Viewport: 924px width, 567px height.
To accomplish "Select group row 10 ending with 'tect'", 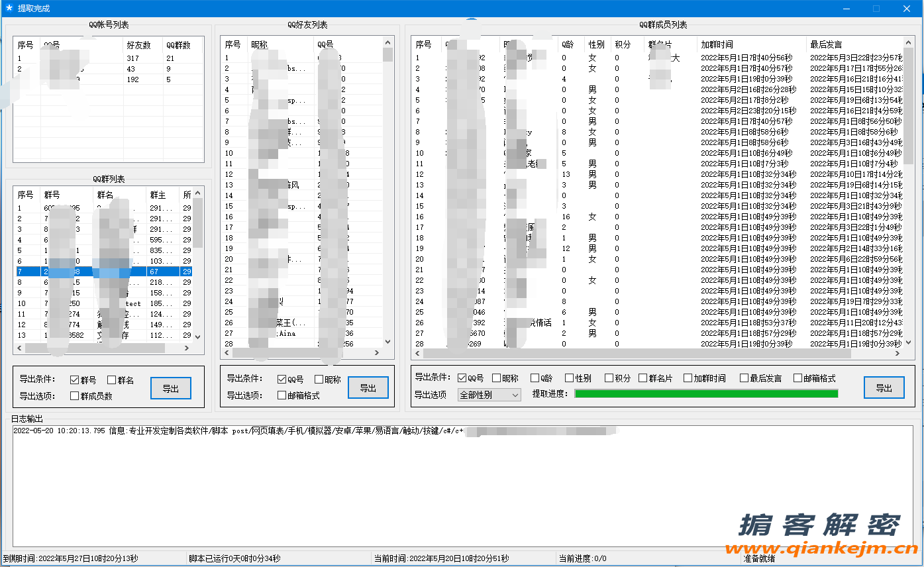I will pos(104,303).
